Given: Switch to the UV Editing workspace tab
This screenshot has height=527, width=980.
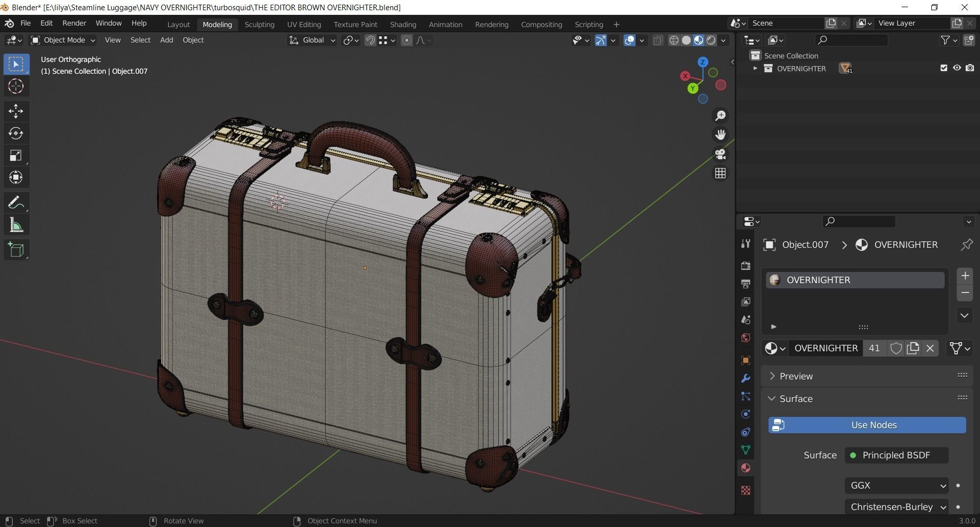Looking at the screenshot, I should 304,24.
